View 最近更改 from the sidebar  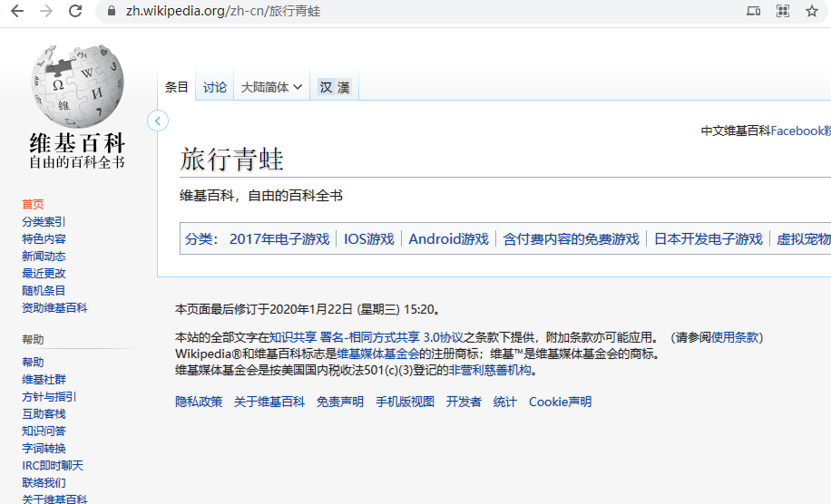[x=44, y=273]
